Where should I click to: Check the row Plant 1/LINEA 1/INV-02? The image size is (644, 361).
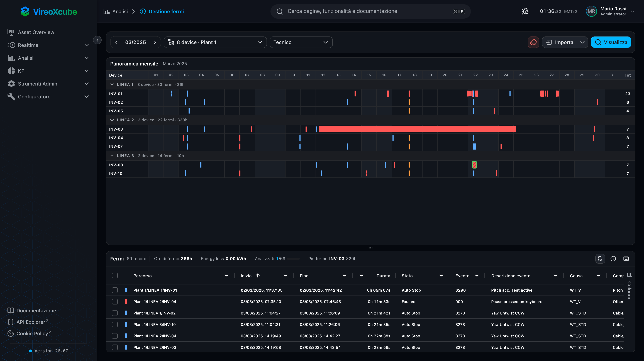point(115,313)
